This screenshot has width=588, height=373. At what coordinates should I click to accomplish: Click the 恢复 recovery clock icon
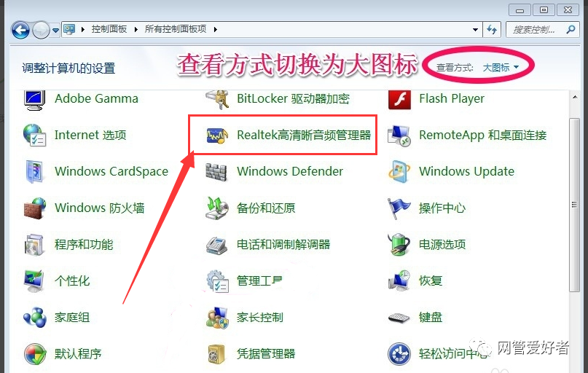(x=399, y=280)
